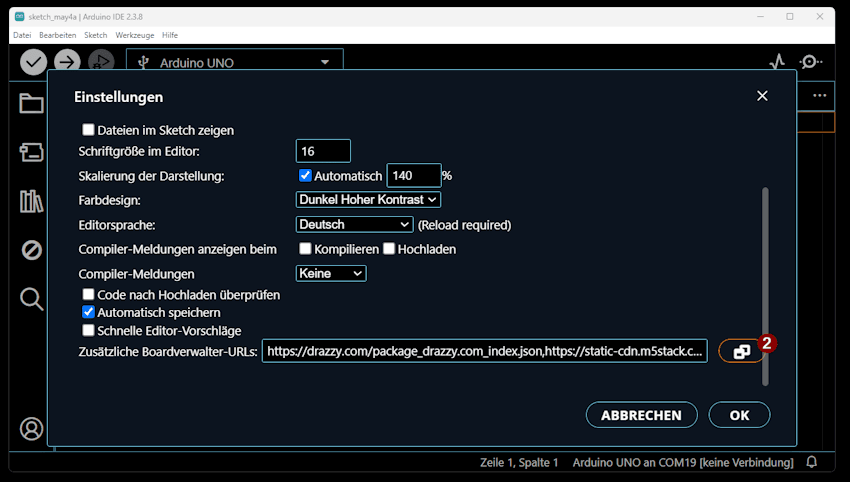Enable compiler output for 'Hochladen'
This screenshot has height=482, width=850.
click(389, 248)
